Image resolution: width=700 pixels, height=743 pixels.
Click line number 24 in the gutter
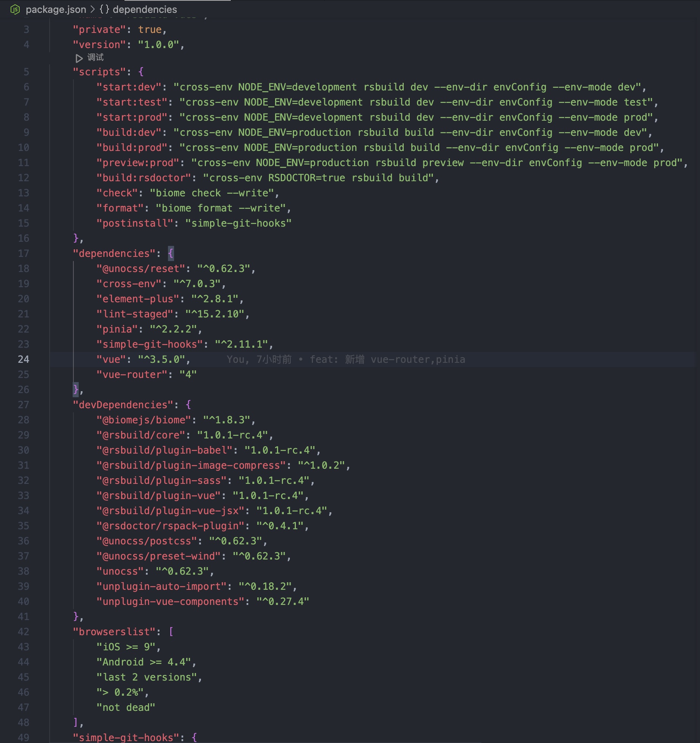click(x=23, y=359)
